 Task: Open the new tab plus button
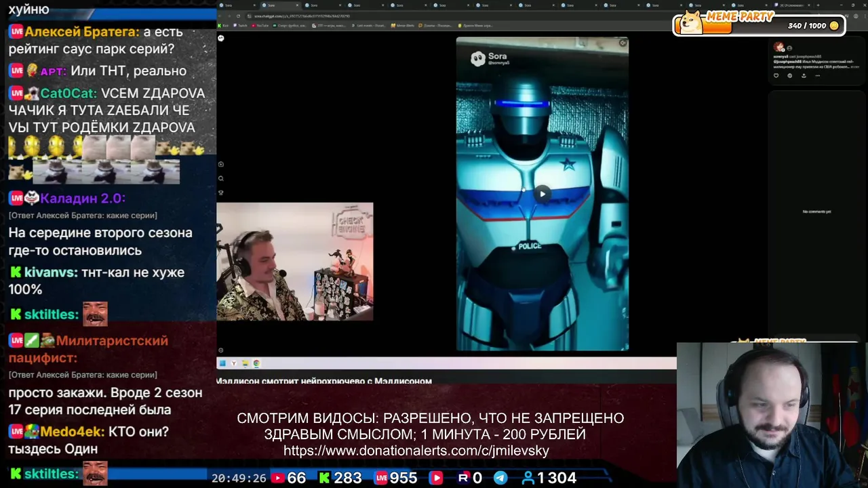(818, 5)
